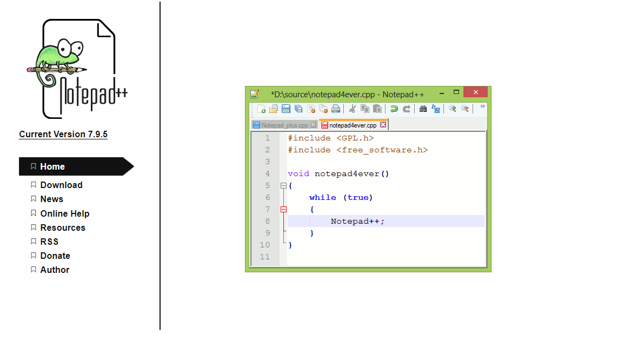Click the Close All documents icon
The width and height of the screenshot is (644, 355).
[324, 109]
